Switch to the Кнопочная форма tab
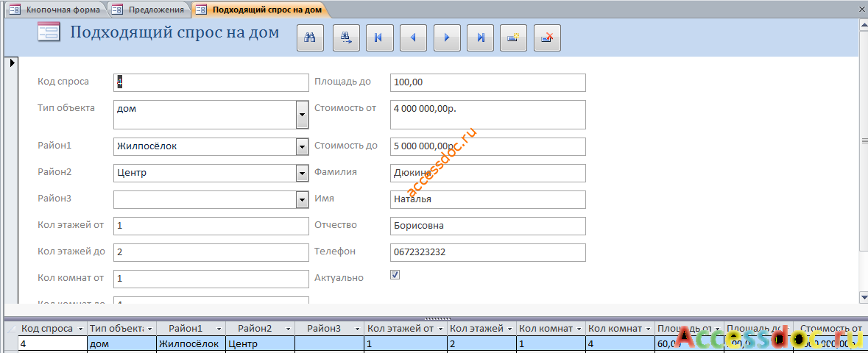 click(x=55, y=10)
